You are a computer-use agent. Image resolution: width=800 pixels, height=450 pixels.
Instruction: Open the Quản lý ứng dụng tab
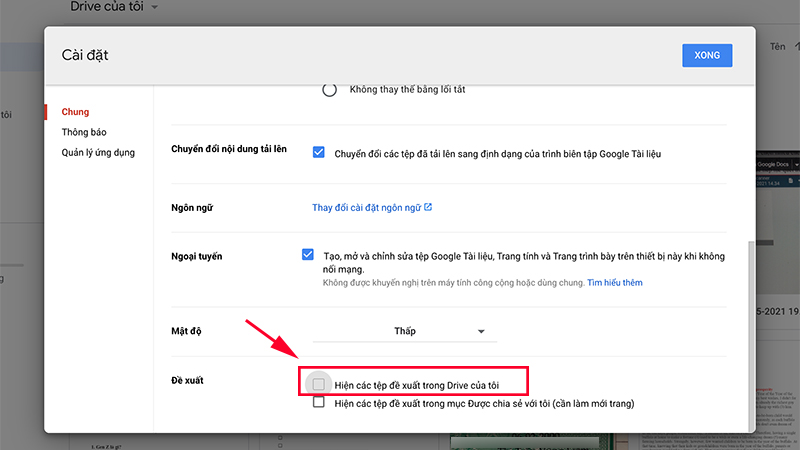(x=98, y=153)
